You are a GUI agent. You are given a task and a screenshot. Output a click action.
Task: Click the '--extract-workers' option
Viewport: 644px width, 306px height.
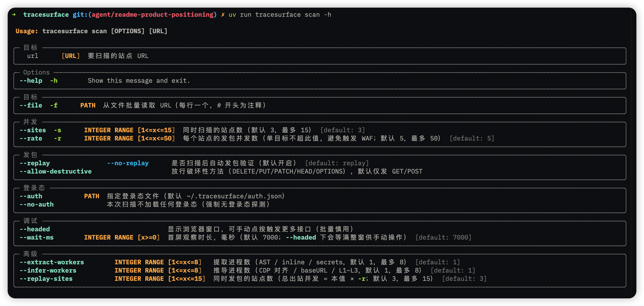point(52,262)
